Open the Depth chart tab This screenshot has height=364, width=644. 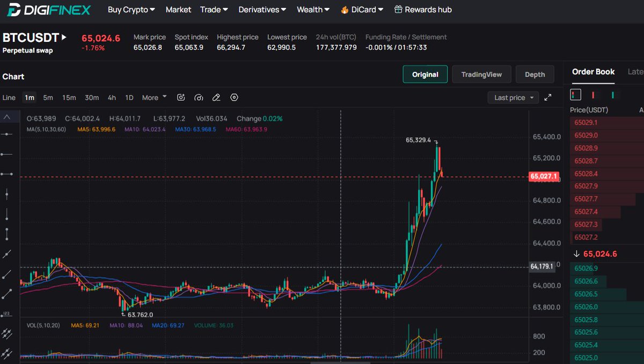[535, 75]
